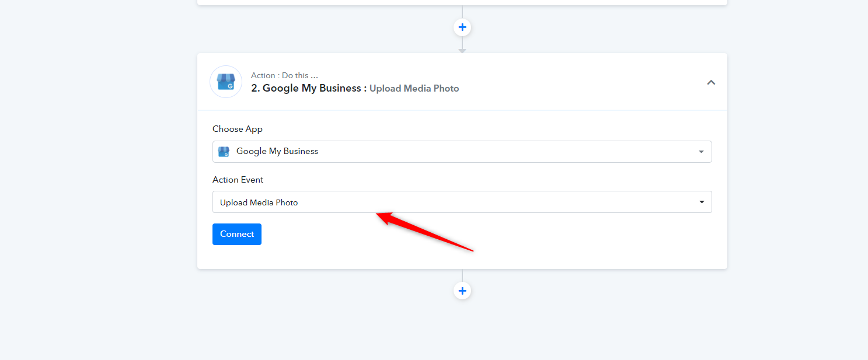Click the "Google My Business" text in Choose App

click(x=277, y=152)
